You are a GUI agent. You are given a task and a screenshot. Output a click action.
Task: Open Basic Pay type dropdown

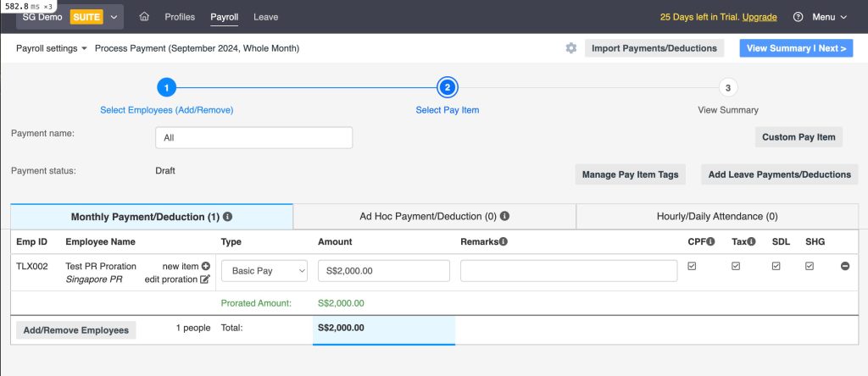264,271
